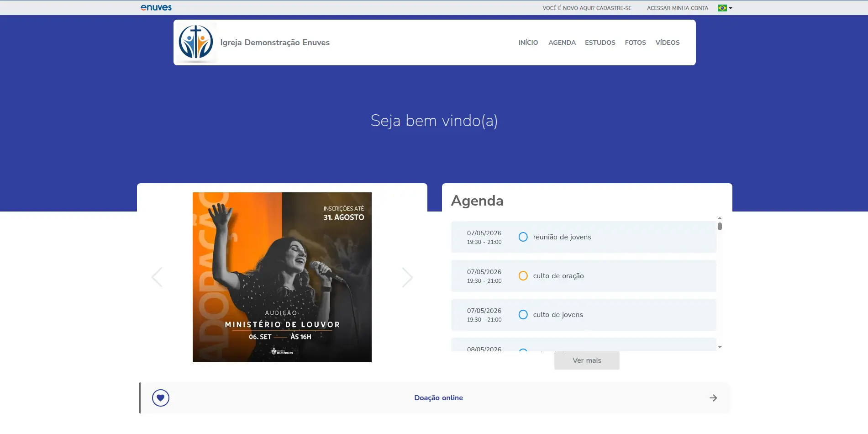
Task: Click ACESSAR MINHA CONTA link
Action: pyautogui.click(x=678, y=8)
